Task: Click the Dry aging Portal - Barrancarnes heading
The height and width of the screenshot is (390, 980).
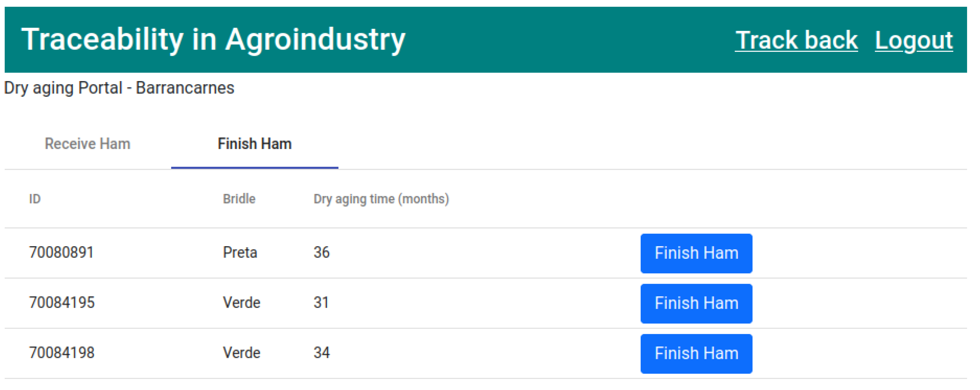Action: coord(119,88)
